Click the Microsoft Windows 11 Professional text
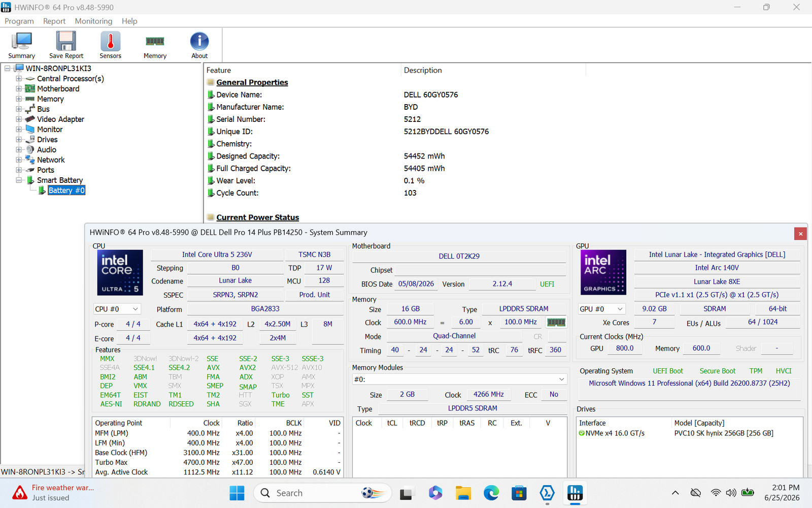 click(689, 384)
